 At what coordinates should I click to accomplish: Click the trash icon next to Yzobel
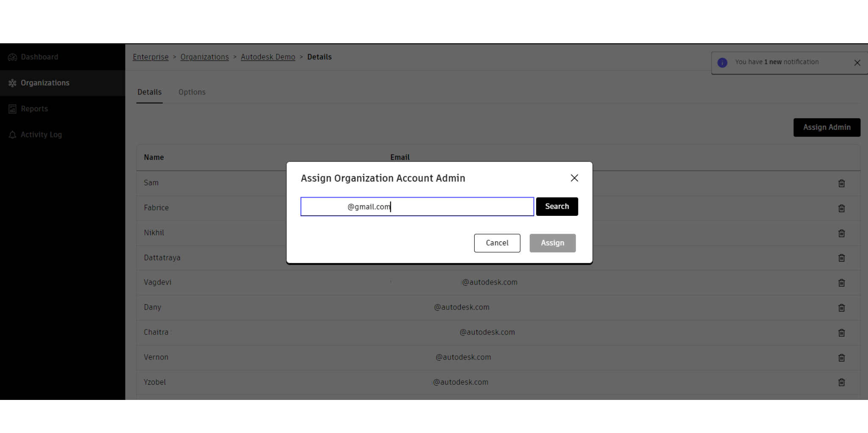(x=841, y=382)
